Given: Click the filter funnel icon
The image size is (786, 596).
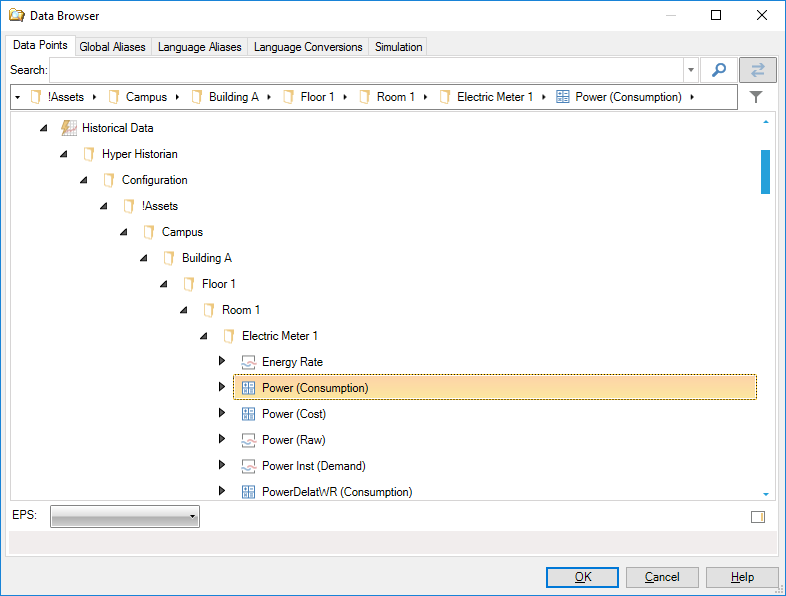Looking at the screenshot, I should point(756,97).
